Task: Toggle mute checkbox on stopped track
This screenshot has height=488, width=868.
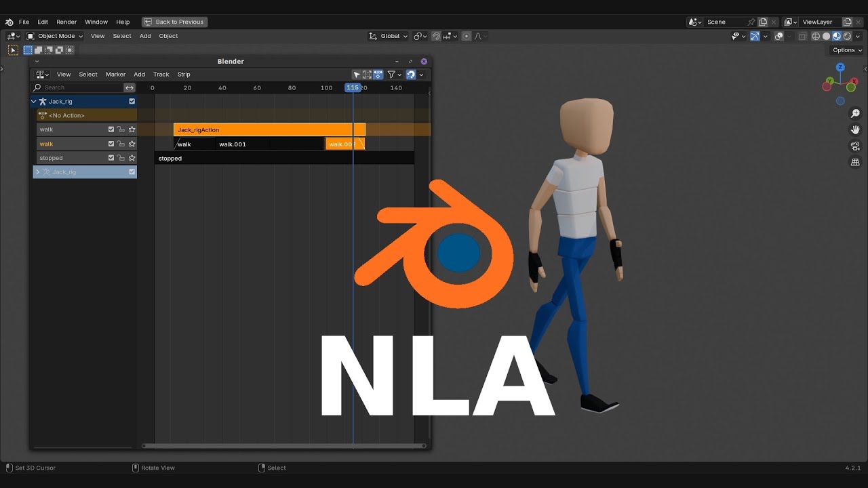Action: tap(111, 158)
